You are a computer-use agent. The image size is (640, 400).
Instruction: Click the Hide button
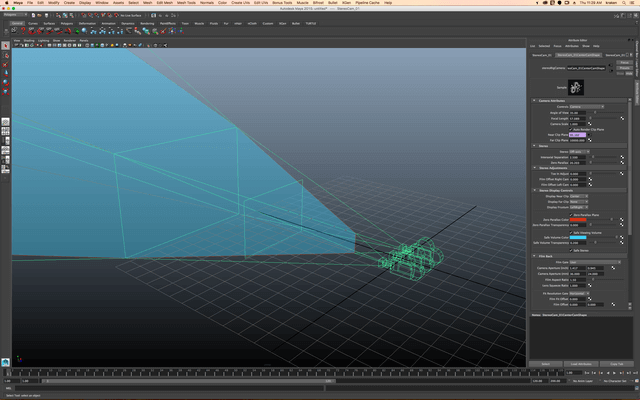(629, 73)
